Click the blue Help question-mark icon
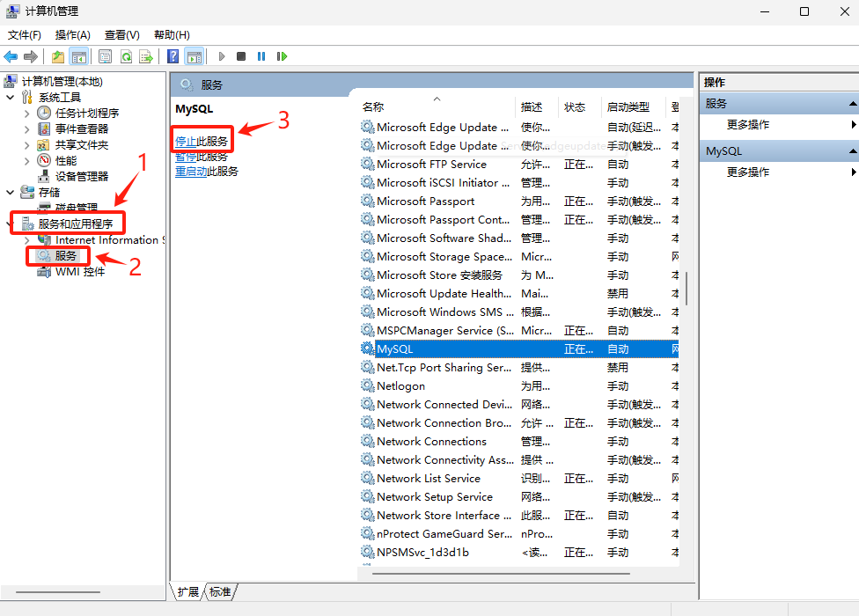The height and width of the screenshot is (616, 859). click(173, 56)
